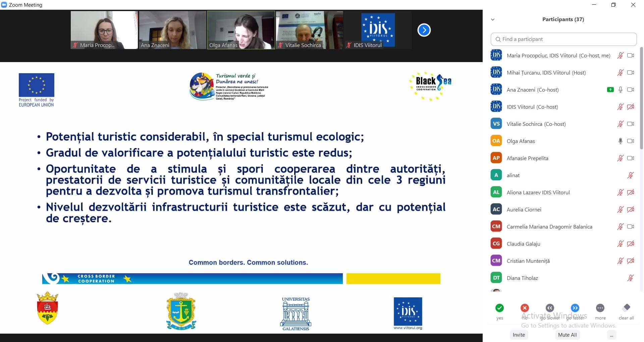Select Claudia Galaju participant name
Image resolution: width=644 pixels, height=342 pixels.
[524, 244]
